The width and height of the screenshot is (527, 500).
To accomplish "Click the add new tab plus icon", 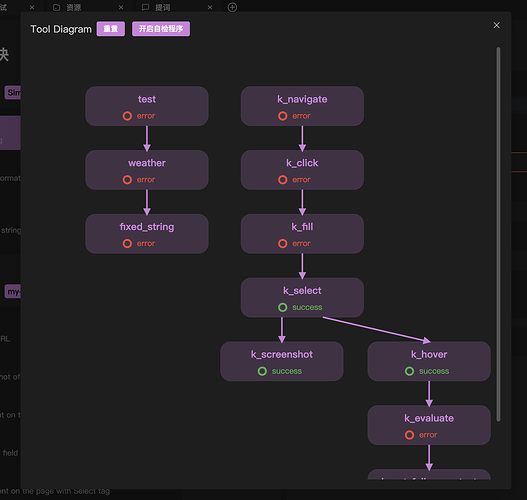I will coord(232,7).
